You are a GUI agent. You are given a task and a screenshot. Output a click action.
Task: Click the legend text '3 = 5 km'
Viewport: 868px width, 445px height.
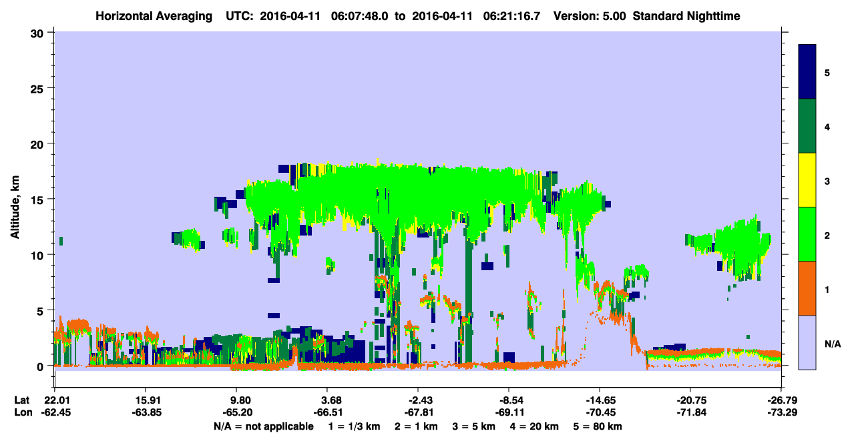(474, 426)
